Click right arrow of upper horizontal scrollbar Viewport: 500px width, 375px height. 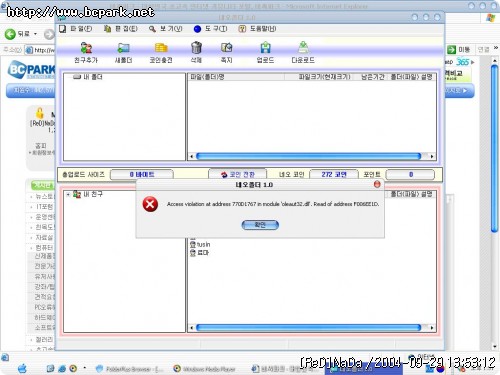coord(432,156)
